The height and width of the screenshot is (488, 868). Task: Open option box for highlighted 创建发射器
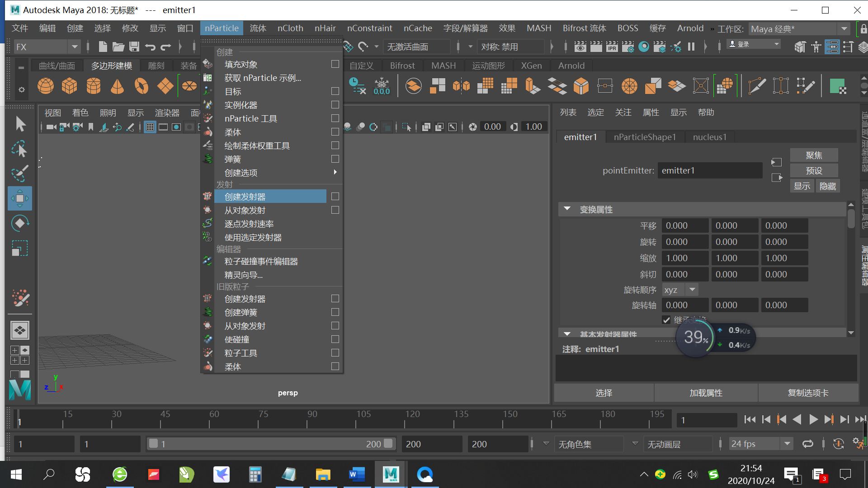[x=335, y=197]
